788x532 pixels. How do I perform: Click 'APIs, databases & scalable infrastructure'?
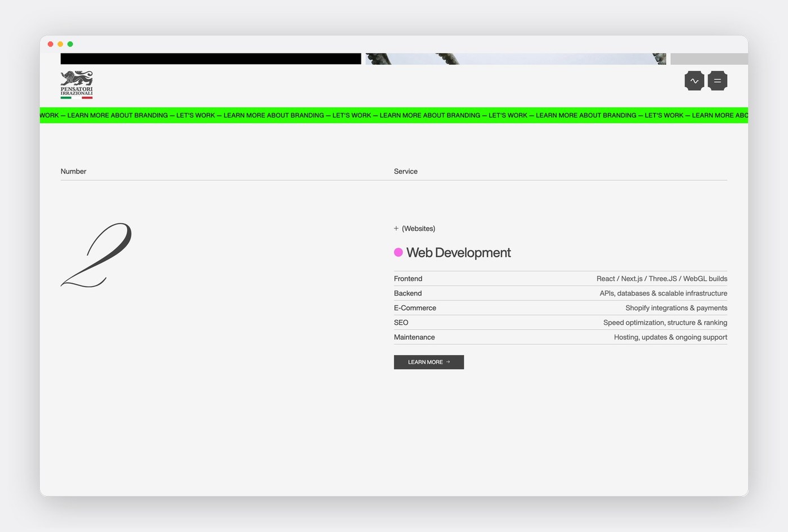(x=664, y=293)
